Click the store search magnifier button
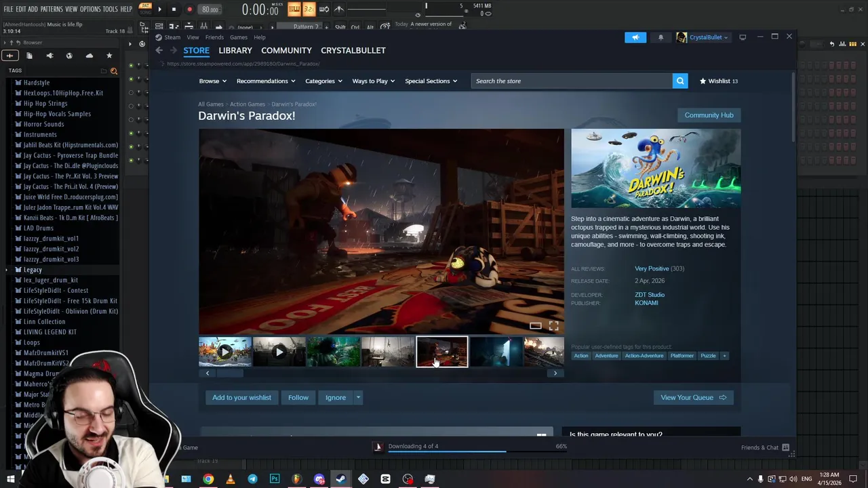Viewport: 868px width, 488px height. 680,81
